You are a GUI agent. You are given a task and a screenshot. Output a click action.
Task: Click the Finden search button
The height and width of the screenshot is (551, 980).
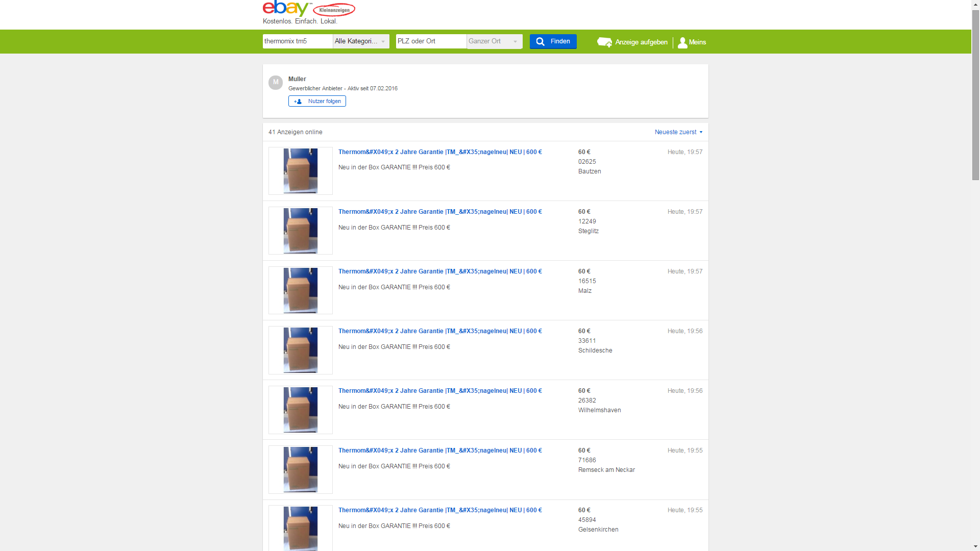[x=553, y=41]
